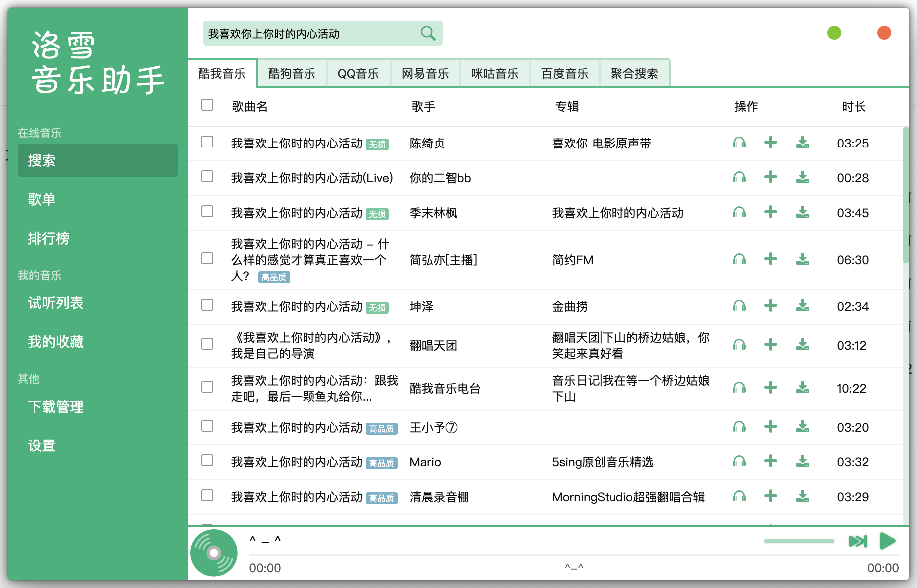
Task: Select the checkbox next to 王小予⑦'s track
Action: 207,427
